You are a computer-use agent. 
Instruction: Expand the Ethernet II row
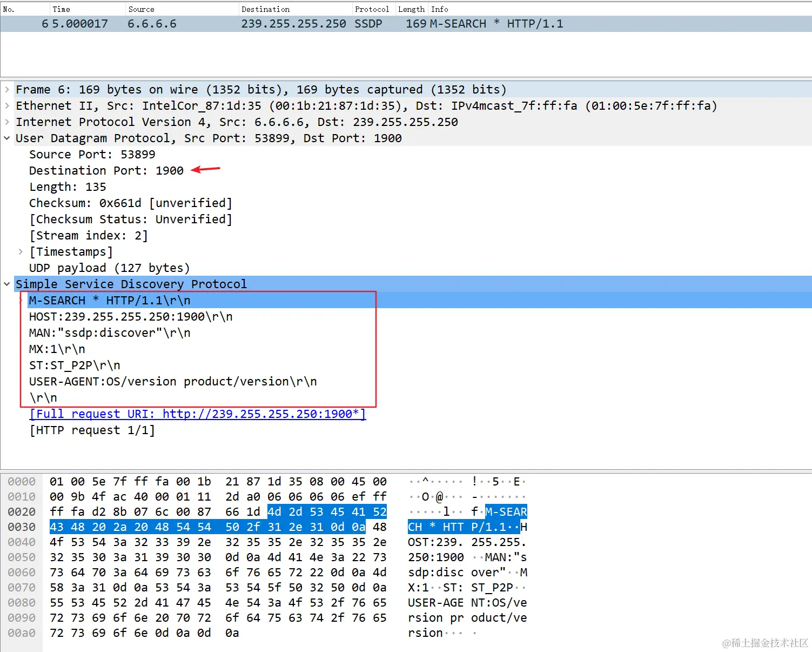tap(7, 106)
